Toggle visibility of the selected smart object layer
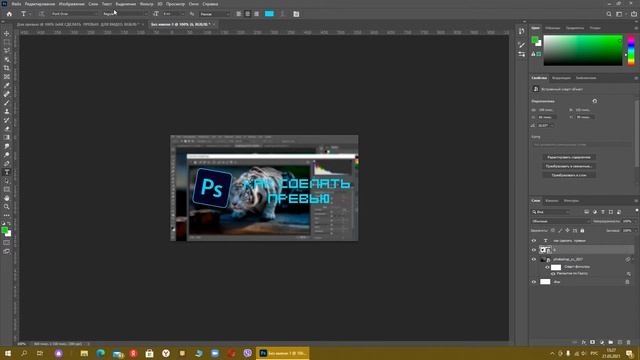This screenshot has width=640, height=360. tap(534, 250)
